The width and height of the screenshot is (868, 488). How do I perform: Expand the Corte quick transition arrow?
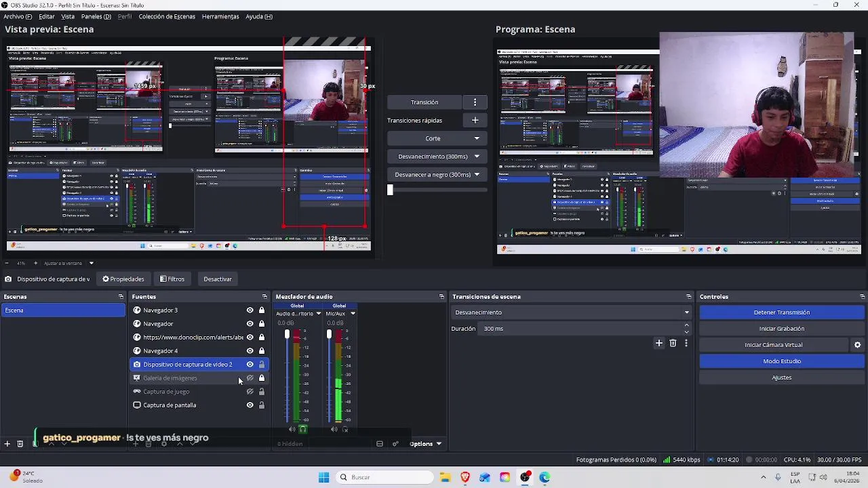pos(477,138)
